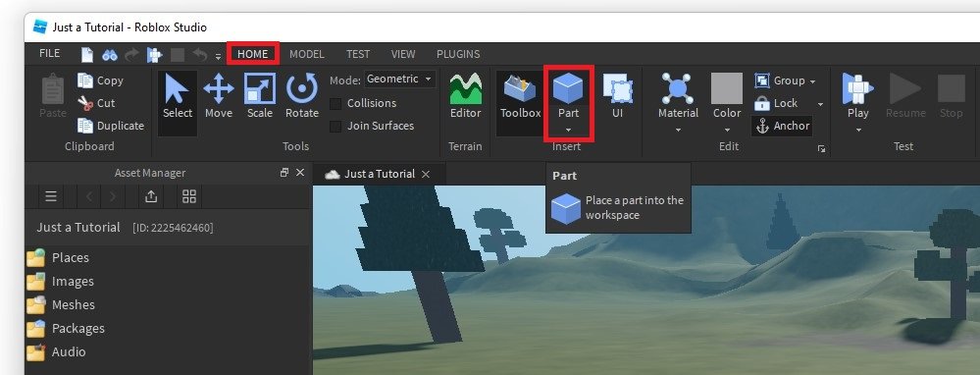The image size is (980, 375).
Task: Activate the Scale tool
Action: [259, 95]
